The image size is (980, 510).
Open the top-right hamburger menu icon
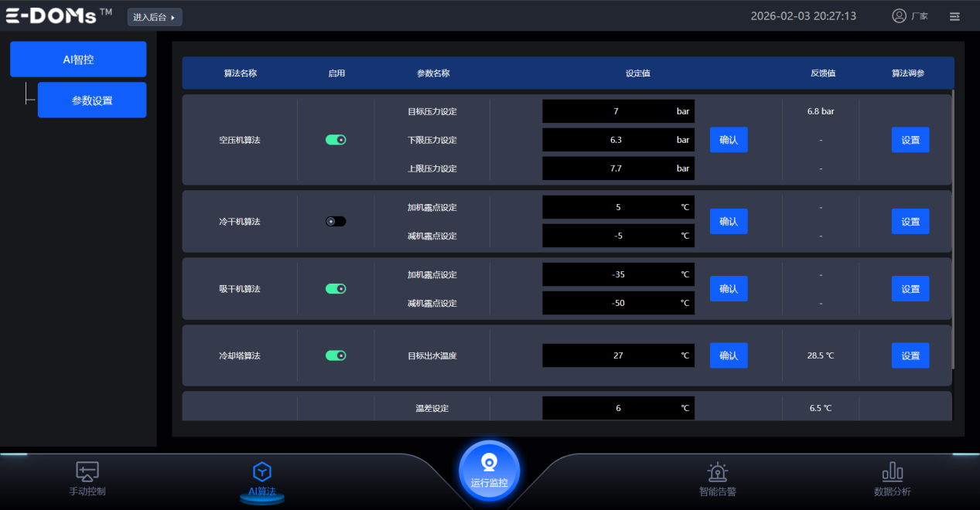tap(954, 16)
